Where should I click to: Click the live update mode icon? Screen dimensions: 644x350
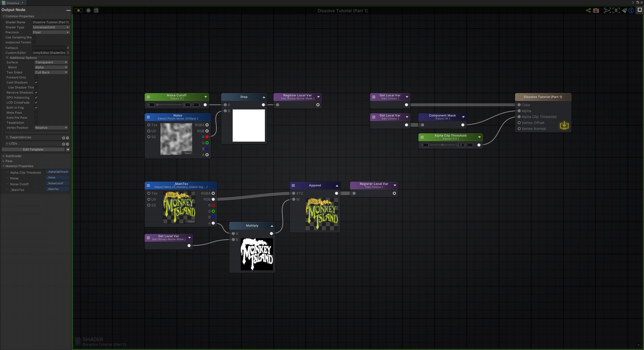pos(79,11)
